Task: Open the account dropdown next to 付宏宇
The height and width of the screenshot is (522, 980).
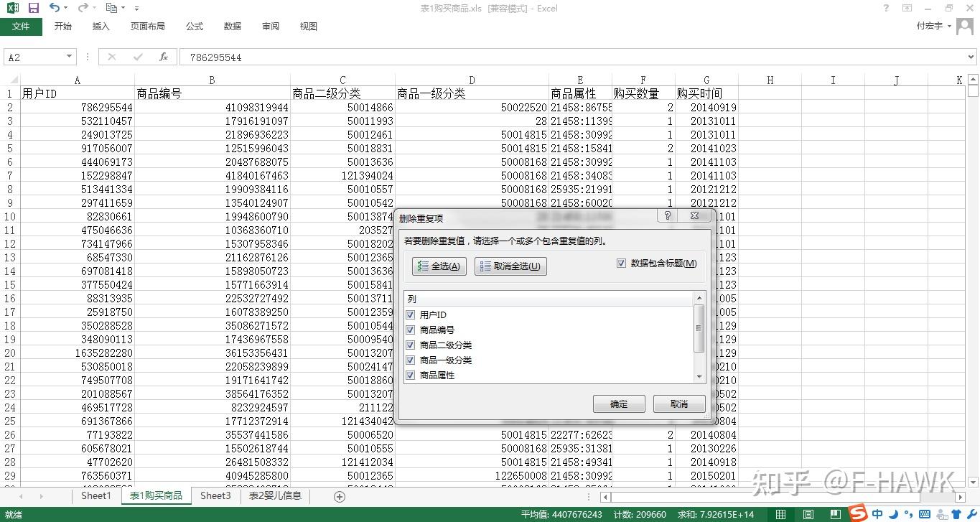Action: [950, 27]
